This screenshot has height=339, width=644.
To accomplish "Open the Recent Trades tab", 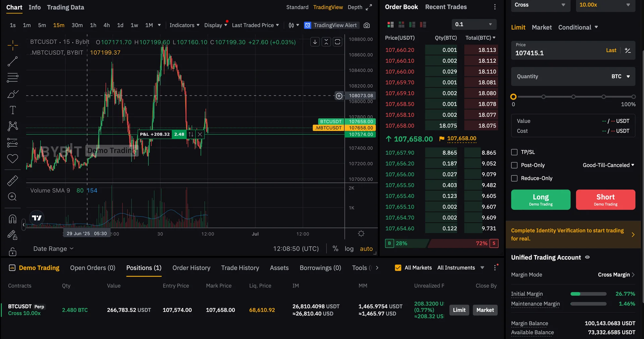I will pyautogui.click(x=446, y=7).
